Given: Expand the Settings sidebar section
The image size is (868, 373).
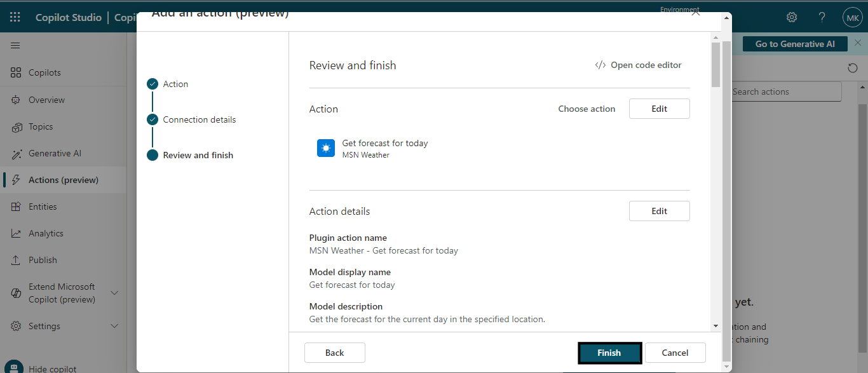Looking at the screenshot, I should 114,326.
